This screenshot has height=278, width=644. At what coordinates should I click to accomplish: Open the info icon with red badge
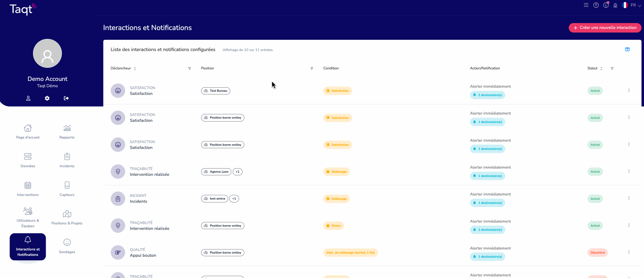[x=606, y=5]
